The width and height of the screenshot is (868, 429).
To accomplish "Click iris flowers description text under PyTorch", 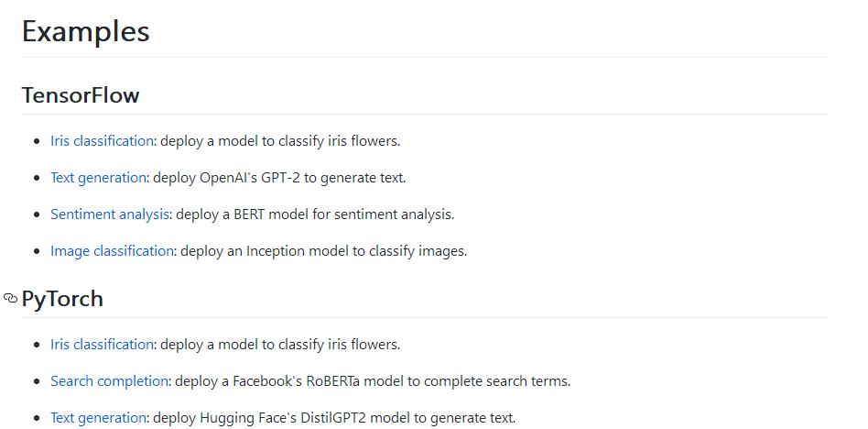I will click(x=280, y=345).
